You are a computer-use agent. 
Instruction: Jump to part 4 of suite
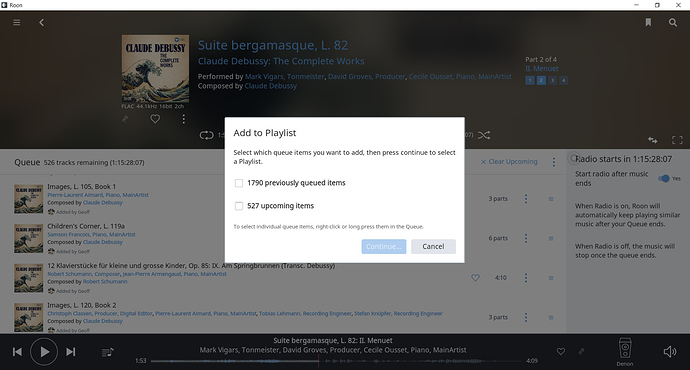(x=563, y=80)
